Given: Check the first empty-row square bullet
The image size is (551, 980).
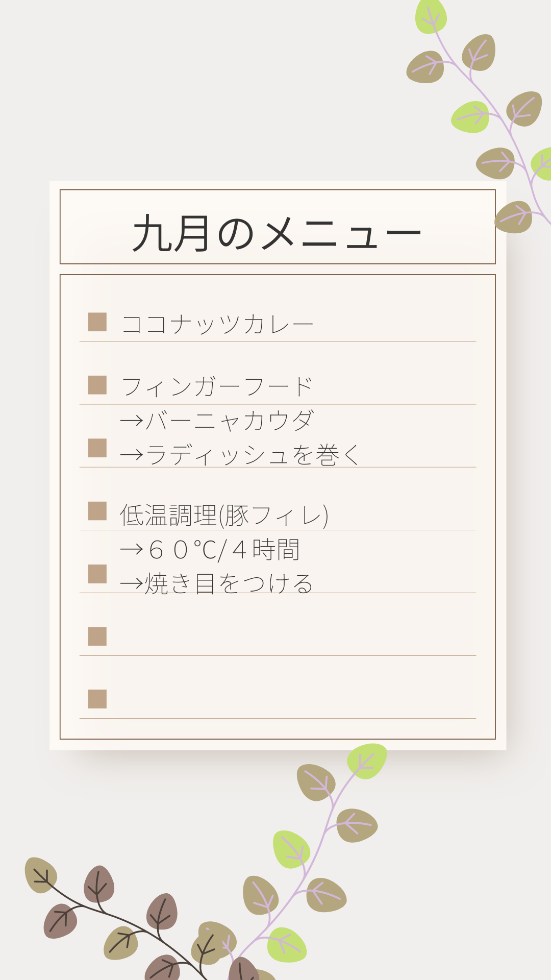Looking at the screenshot, I should point(97,636).
